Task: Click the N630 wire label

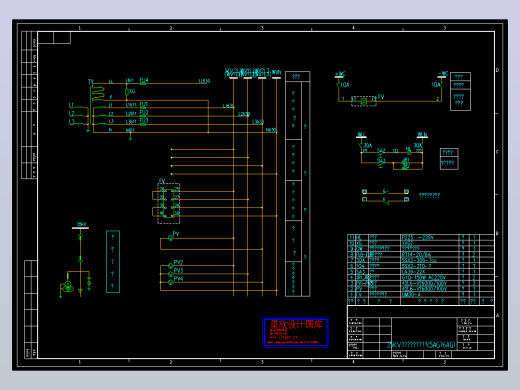Action: 271,130
